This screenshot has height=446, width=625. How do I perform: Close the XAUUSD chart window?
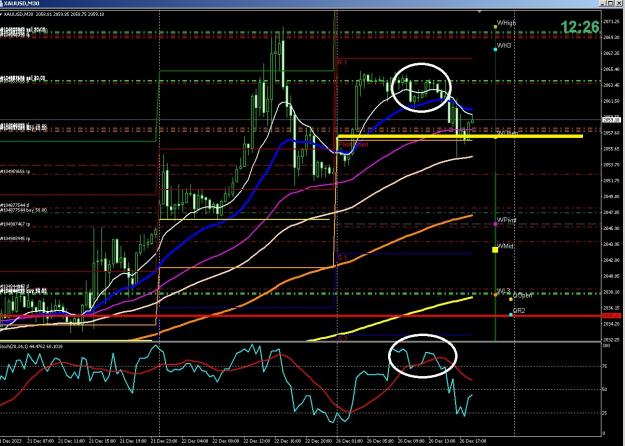619,3
